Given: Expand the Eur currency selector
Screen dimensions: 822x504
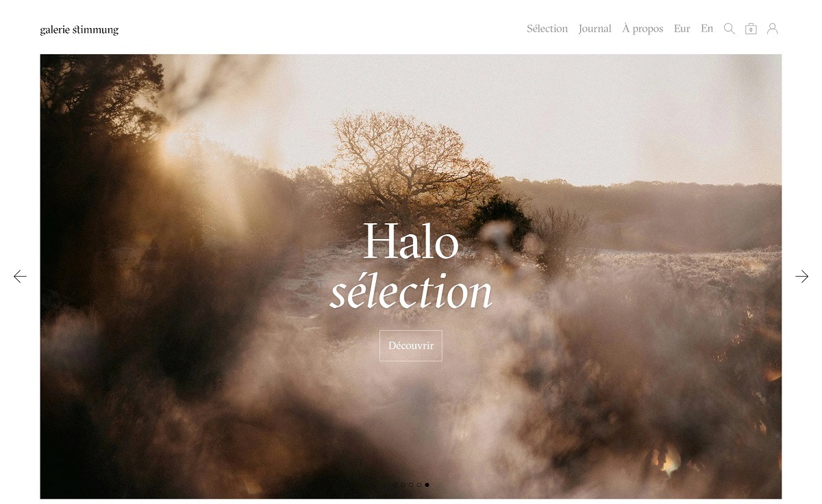Looking at the screenshot, I should [x=682, y=29].
